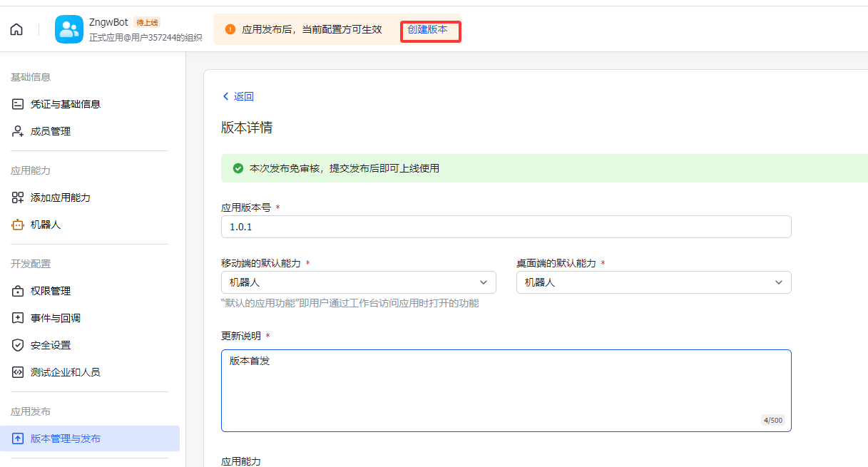Viewport: 868px width, 467px height.
Task: Click the 凭证与基础信息 sidebar icon
Action: pyautogui.click(x=18, y=104)
